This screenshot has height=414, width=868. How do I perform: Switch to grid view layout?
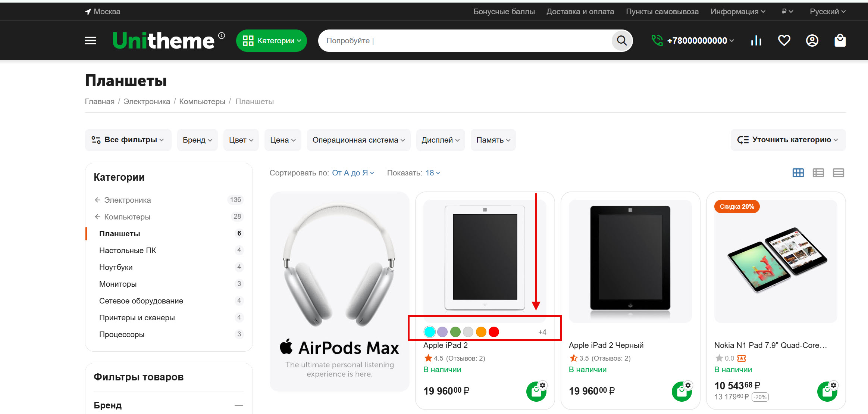(x=798, y=173)
